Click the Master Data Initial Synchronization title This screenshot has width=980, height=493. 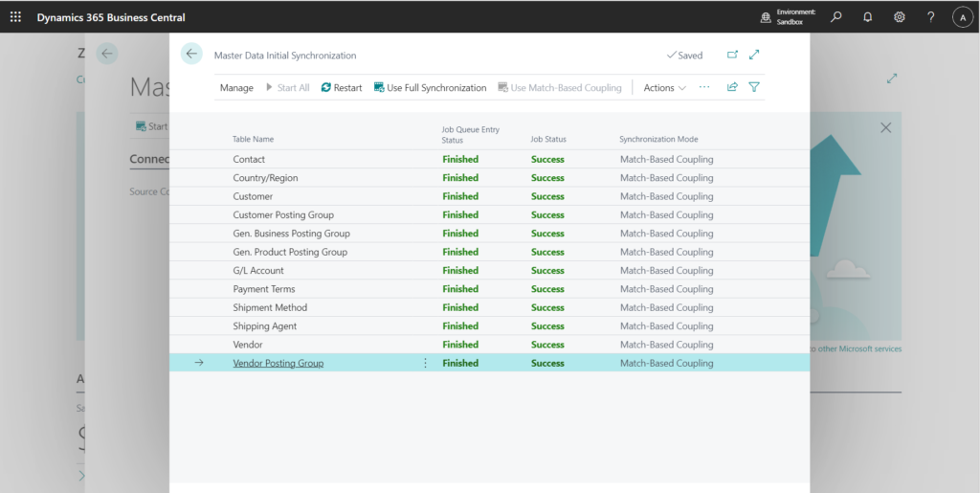[285, 55]
